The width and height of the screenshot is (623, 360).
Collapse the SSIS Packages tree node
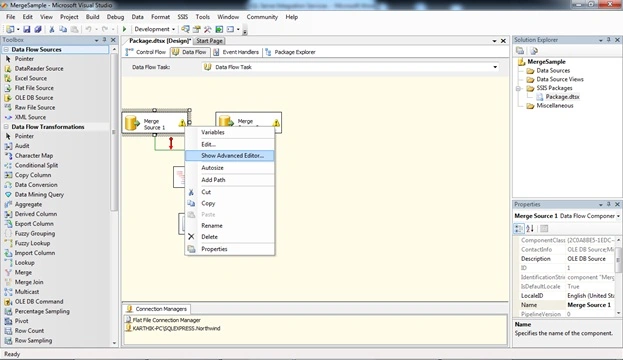point(519,88)
